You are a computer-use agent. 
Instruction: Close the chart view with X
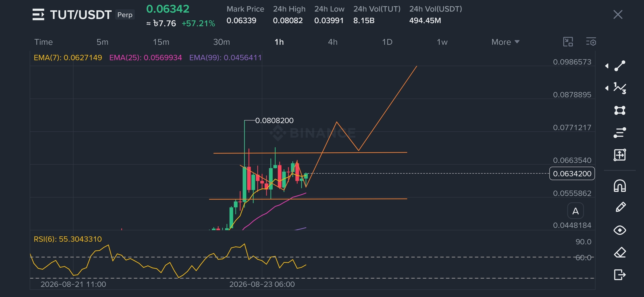[618, 14]
